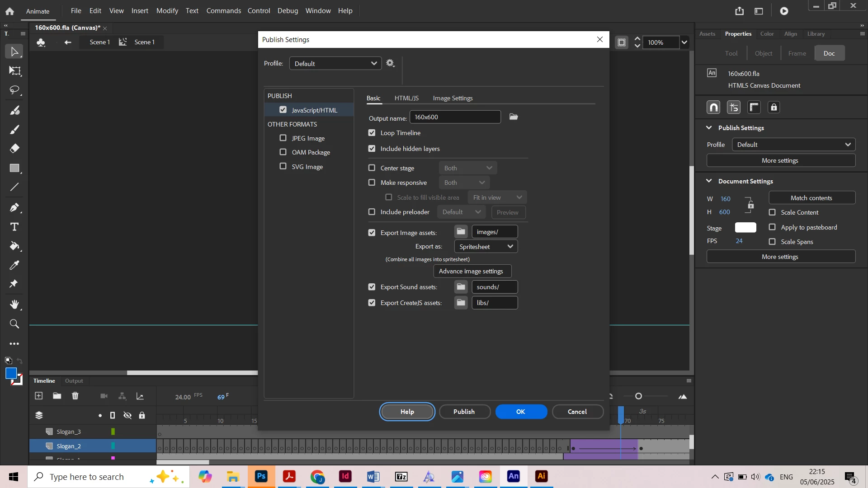Open the Modify menu
The height and width of the screenshot is (488, 868).
(167, 11)
